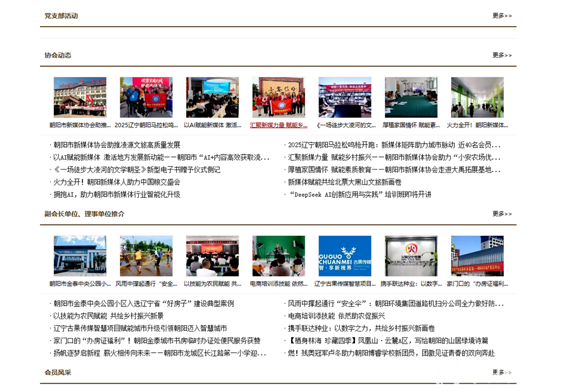Click the 以技能为农民赋能 共绘乡村振兴新景 link

point(108,316)
